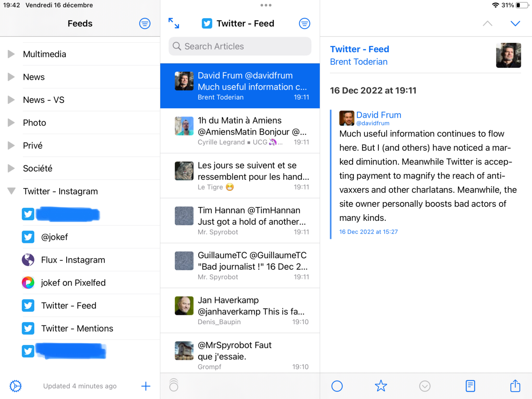Screen dimensions: 532x399
Task: Tap Twitter icon beside Twitter - Mentions
Action: point(28,328)
